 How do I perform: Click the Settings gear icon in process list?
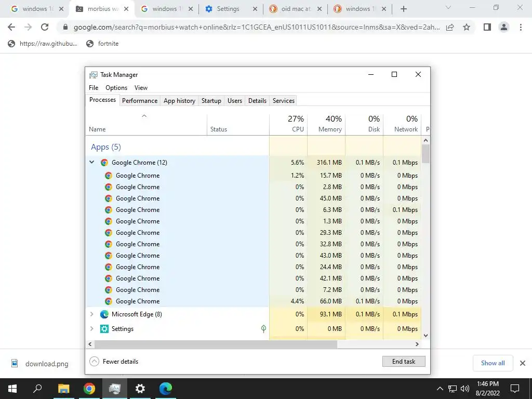click(104, 329)
